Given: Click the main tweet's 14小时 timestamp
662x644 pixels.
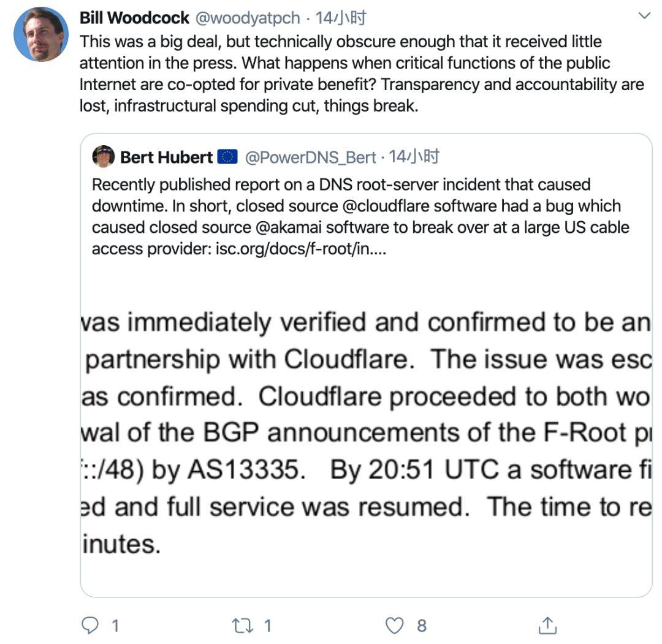Looking at the screenshot, I should click(340, 18).
